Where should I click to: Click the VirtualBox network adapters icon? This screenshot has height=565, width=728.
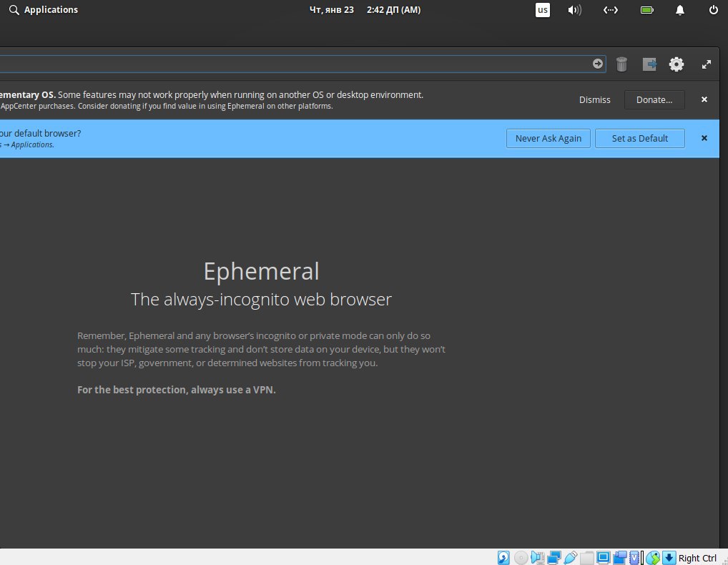[x=554, y=558]
